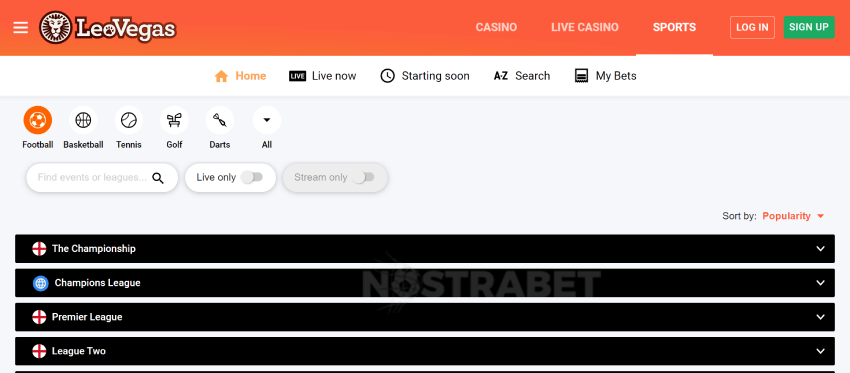850x373 pixels.
Task: Toggle the Live only switch
Action: pos(252,177)
